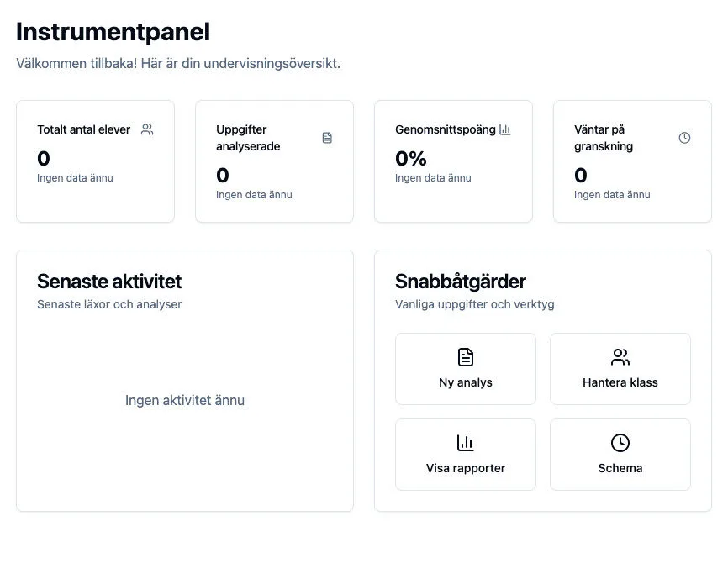Click the people icon above Hantera klass
728x579 pixels.
coord(620,357)
